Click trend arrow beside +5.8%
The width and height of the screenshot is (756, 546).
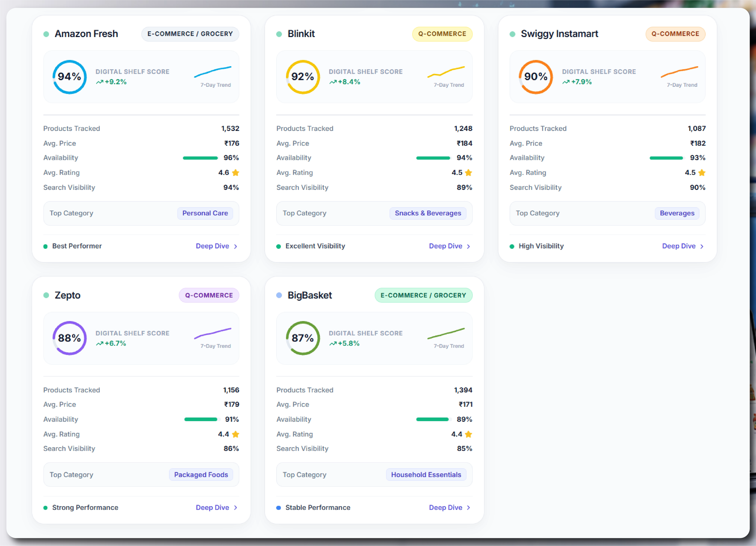pyautogui.click(x=333, y=344)
